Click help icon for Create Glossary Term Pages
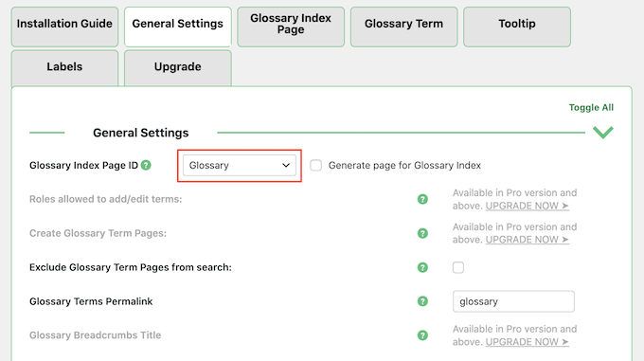 422,233
